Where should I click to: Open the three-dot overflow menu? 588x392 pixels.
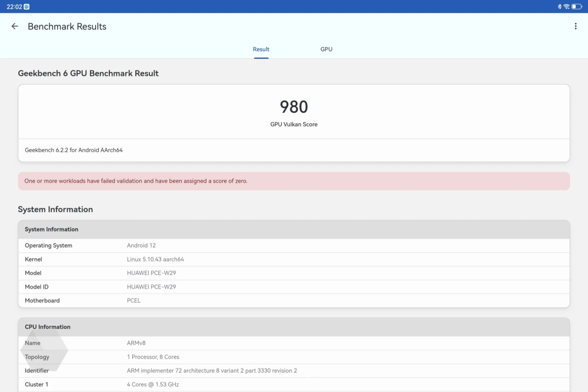(575, 26)
